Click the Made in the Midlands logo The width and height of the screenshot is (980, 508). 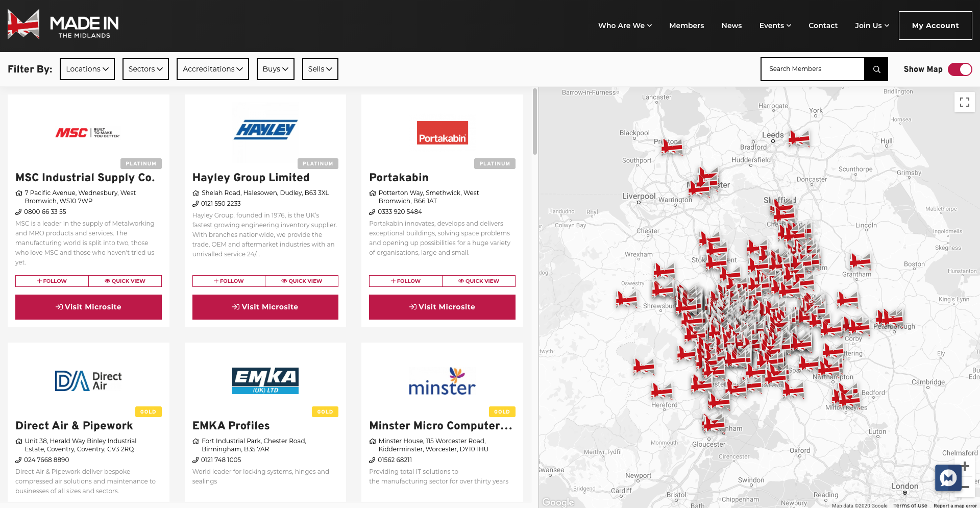tap(63, 25)
